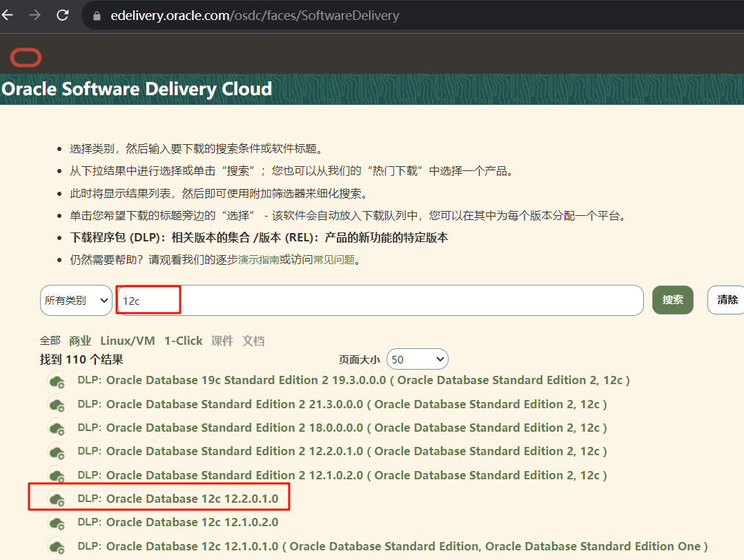This screenshot has height=560, width=744.
Task: Click the cloud icon for Standard Edition 2 21.3.0.0.0
Action: pos(57,404)
